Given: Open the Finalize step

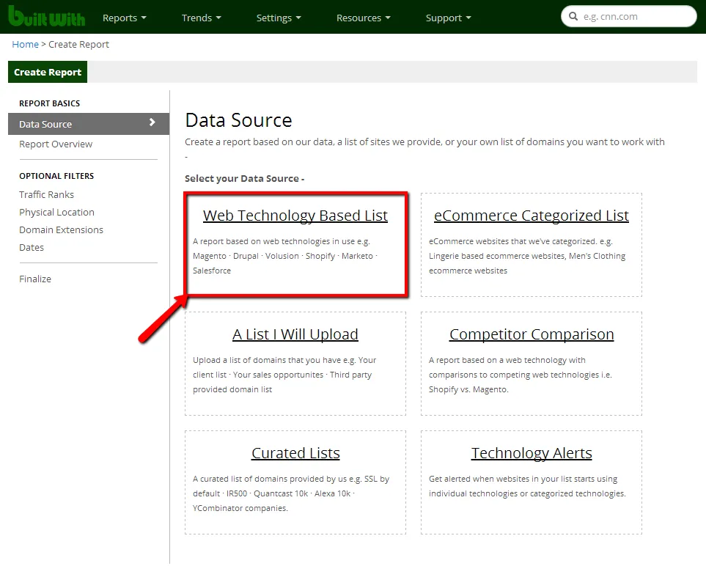Looking at the screenshot, I should click(x=35, y=279).
